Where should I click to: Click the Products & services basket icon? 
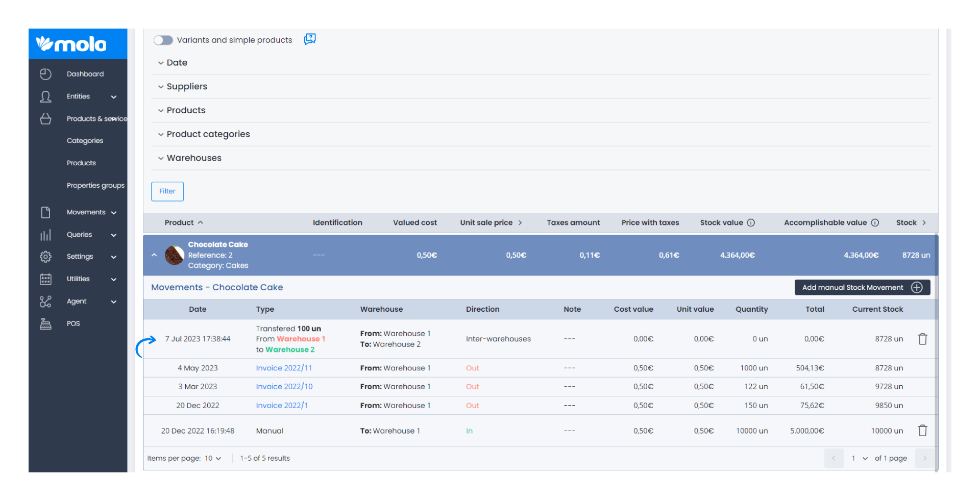point(45,119)
